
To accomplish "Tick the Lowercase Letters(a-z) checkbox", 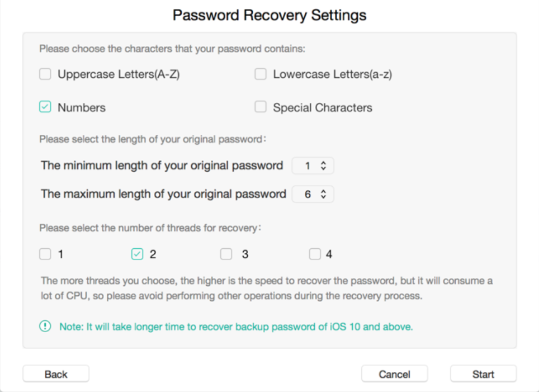I will tap(261, 74).
